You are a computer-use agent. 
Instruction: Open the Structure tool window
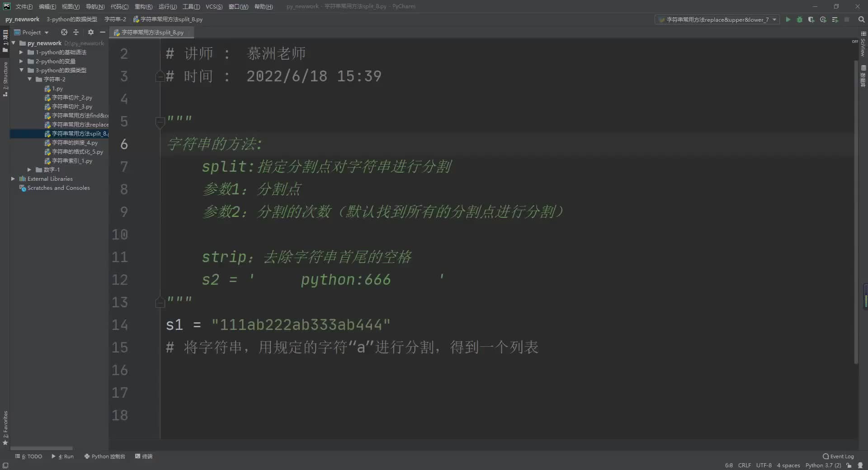pyautogui.click(x=5, y=79)
